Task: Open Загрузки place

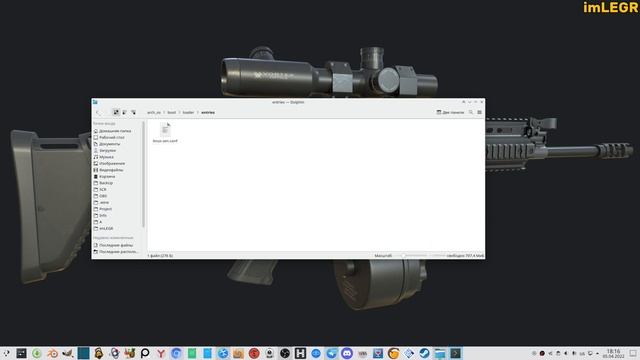Action: point(105,151)
